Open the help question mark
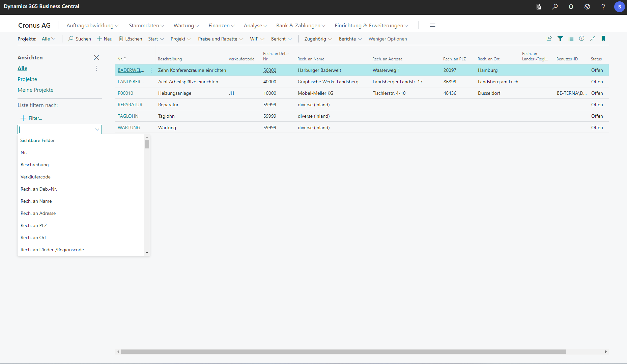 [x=603, y=7]
